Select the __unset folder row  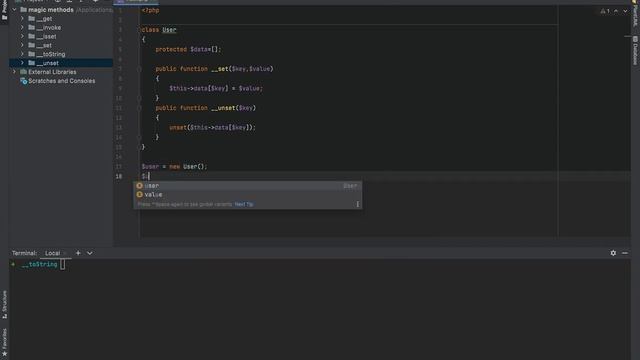point(61,63)
